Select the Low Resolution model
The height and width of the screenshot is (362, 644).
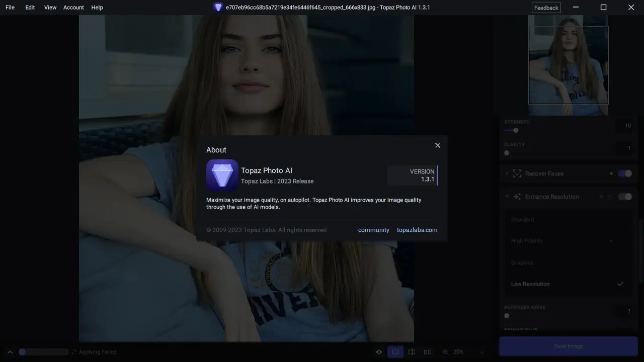pos(569,284)
